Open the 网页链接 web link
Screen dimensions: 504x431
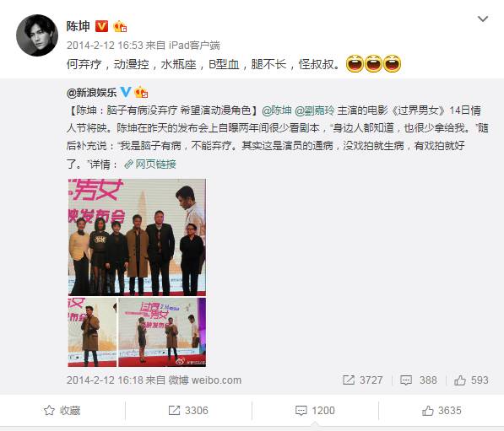[x=150, y=164]
